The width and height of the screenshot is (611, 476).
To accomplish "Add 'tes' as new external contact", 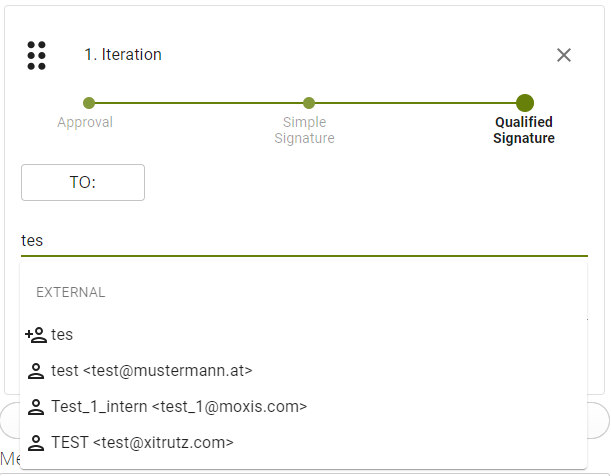I will (62, 335).
